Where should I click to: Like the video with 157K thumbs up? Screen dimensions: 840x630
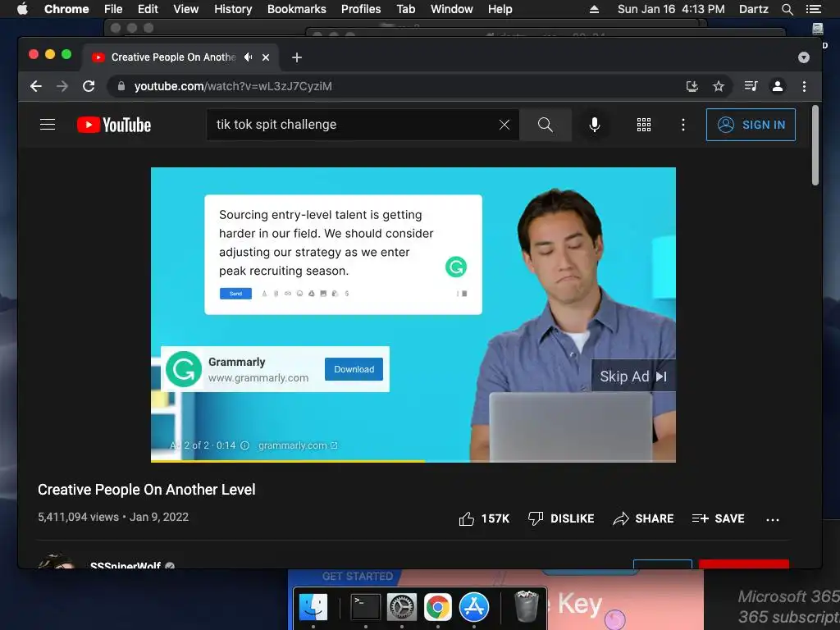coord(484,518)
